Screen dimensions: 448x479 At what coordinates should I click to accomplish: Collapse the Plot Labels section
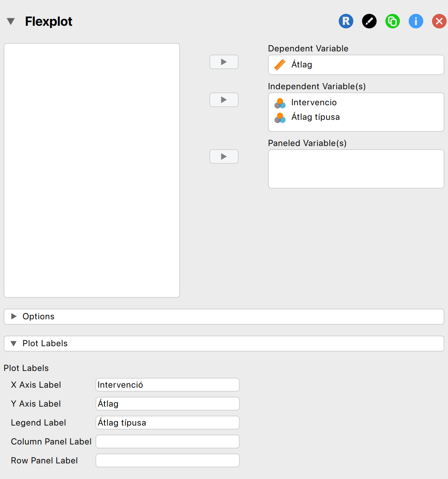[14, 343]
